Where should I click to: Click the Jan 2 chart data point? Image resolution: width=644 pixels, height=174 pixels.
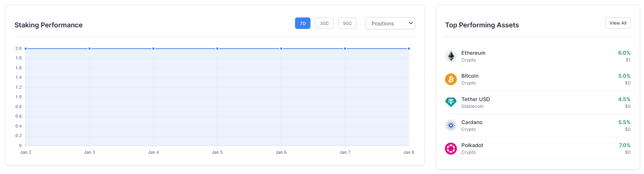(x=26, y=49)
